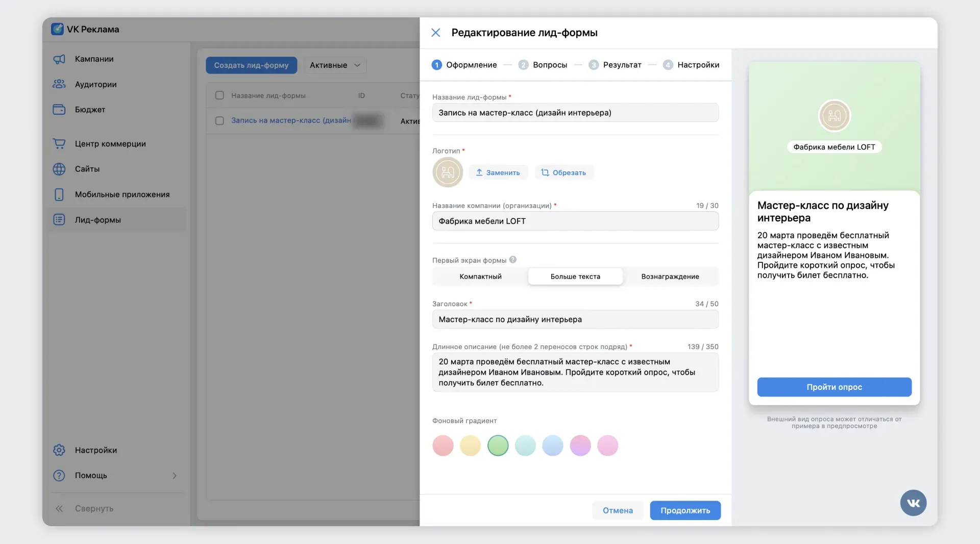Click the Продолжить button
Screen dimensions: 980x544
tap(685, 510)
